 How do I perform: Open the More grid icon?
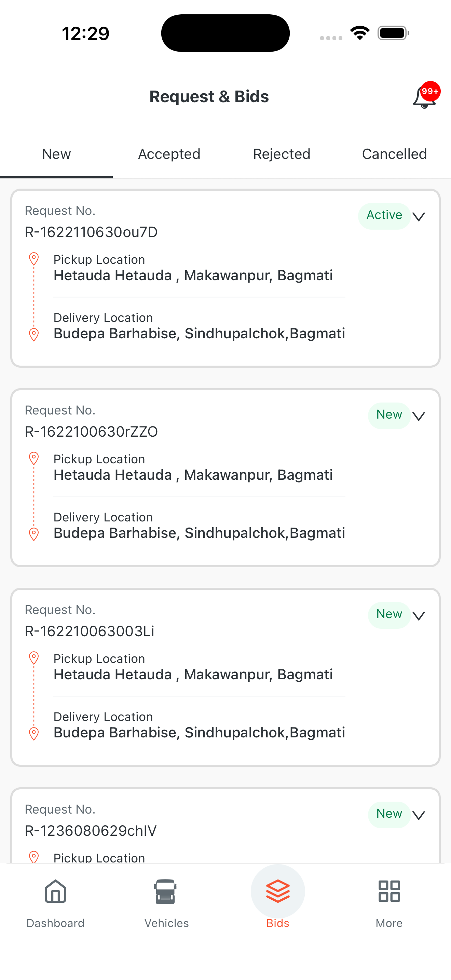coord(389,891)
